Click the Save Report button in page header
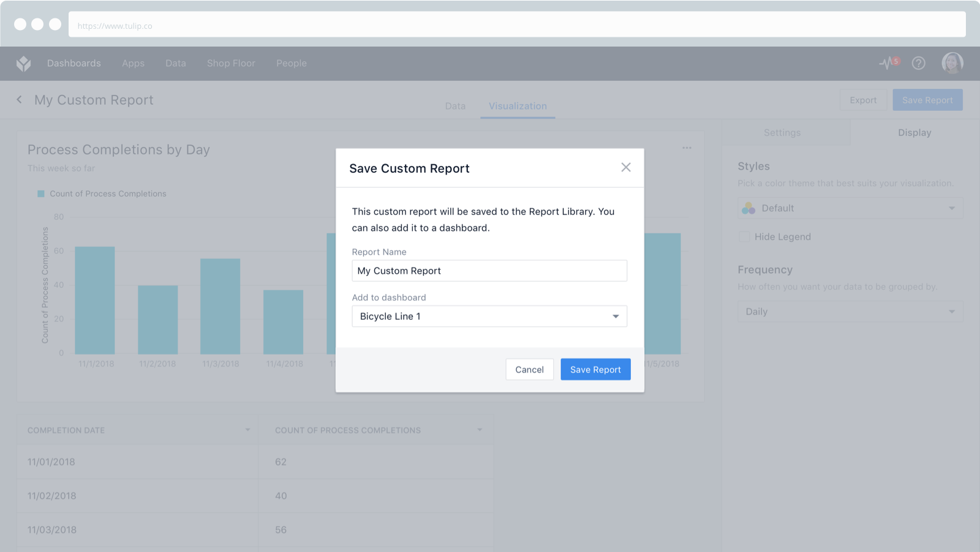The height and width of the screenshot is (552, 980). [x=927, y=100]
